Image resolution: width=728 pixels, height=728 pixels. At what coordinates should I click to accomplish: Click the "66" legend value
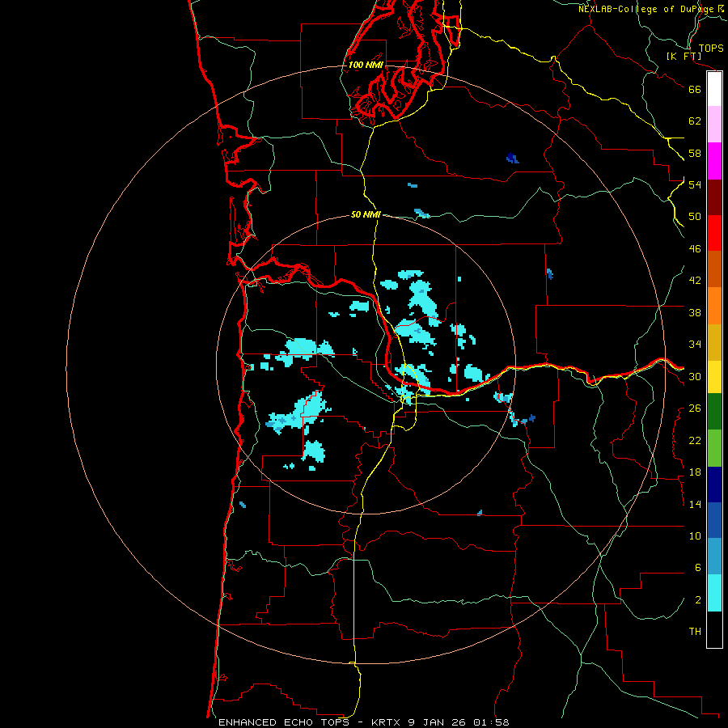coord(695,89)
